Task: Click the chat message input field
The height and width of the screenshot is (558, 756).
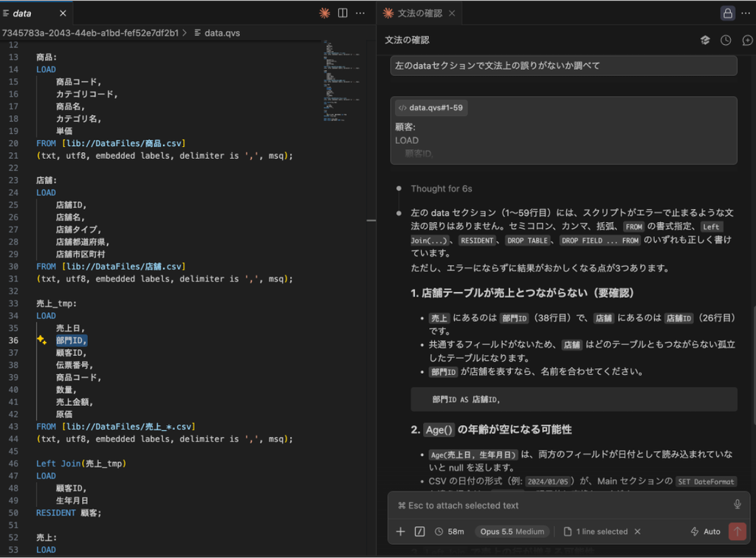Action: (563, 506)
